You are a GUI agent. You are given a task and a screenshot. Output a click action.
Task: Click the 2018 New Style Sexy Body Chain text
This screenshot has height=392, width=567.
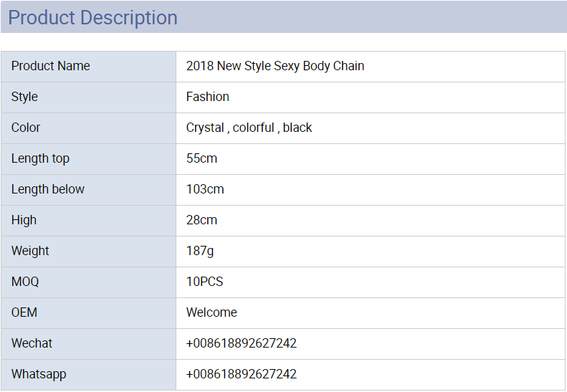(275, 66)
